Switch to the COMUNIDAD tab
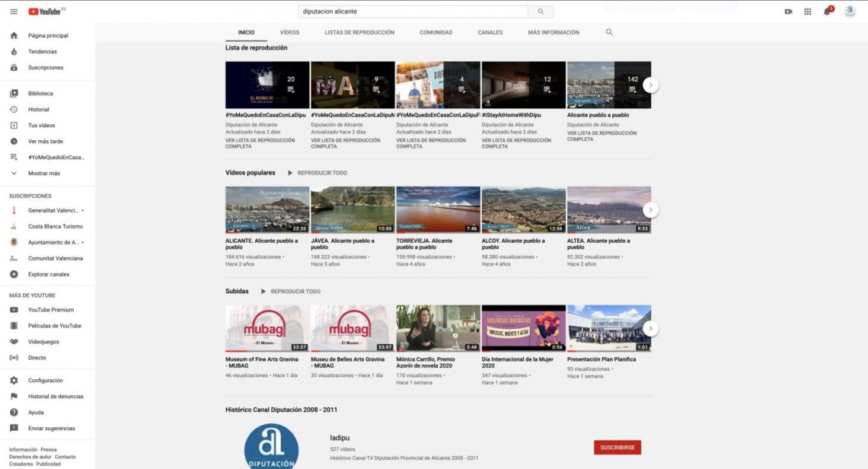The image size is (868, 469). point(435,32)
